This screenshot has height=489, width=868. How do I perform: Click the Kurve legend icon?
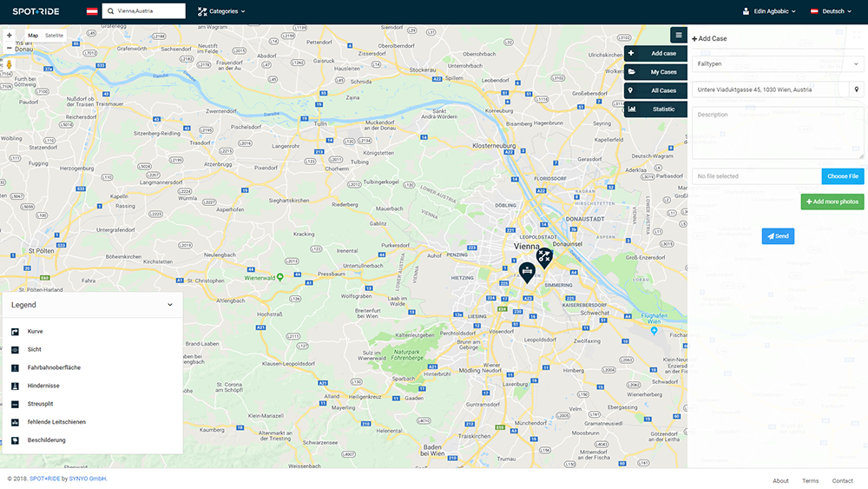(15, 332)
